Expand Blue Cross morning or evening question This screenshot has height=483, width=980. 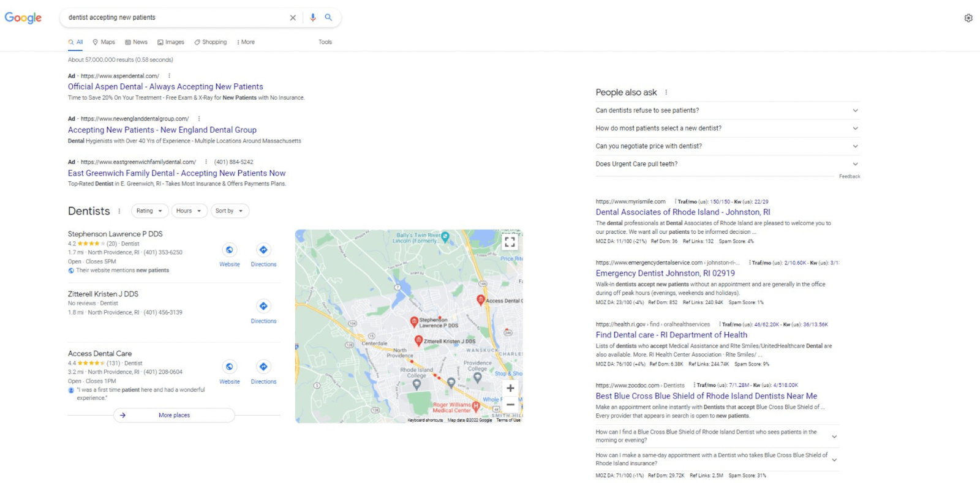tap(717, 436)
